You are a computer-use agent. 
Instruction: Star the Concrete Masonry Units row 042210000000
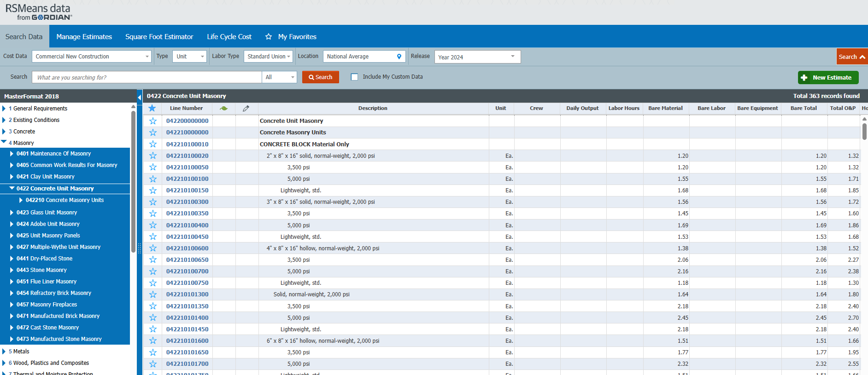coord(152,132)
